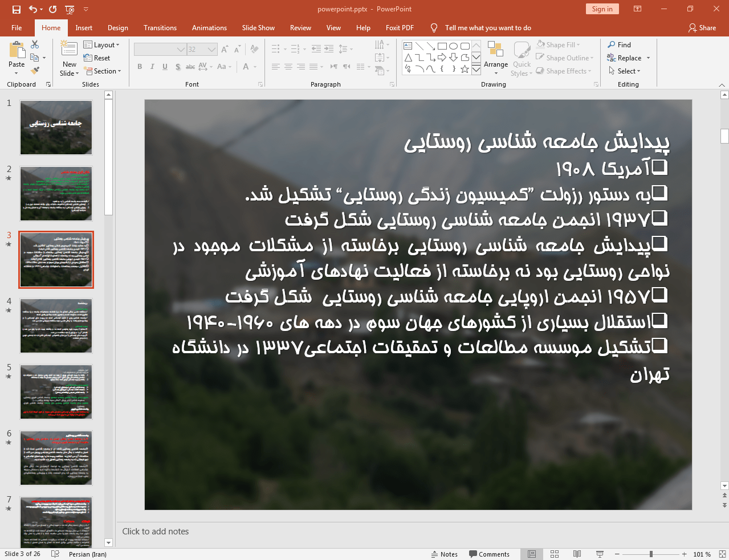
Task: Start Slide Show icon in status bar
Action: click(600, 554)
